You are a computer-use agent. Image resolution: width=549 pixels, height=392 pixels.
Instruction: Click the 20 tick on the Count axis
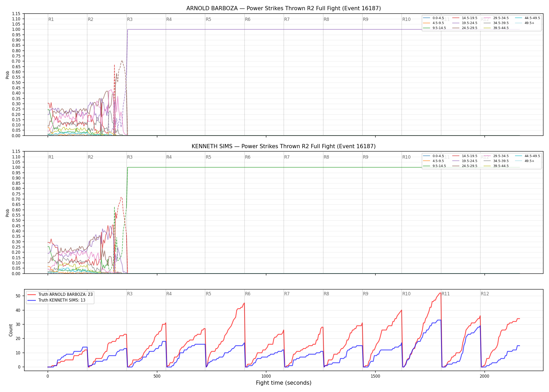coord(18,338)
